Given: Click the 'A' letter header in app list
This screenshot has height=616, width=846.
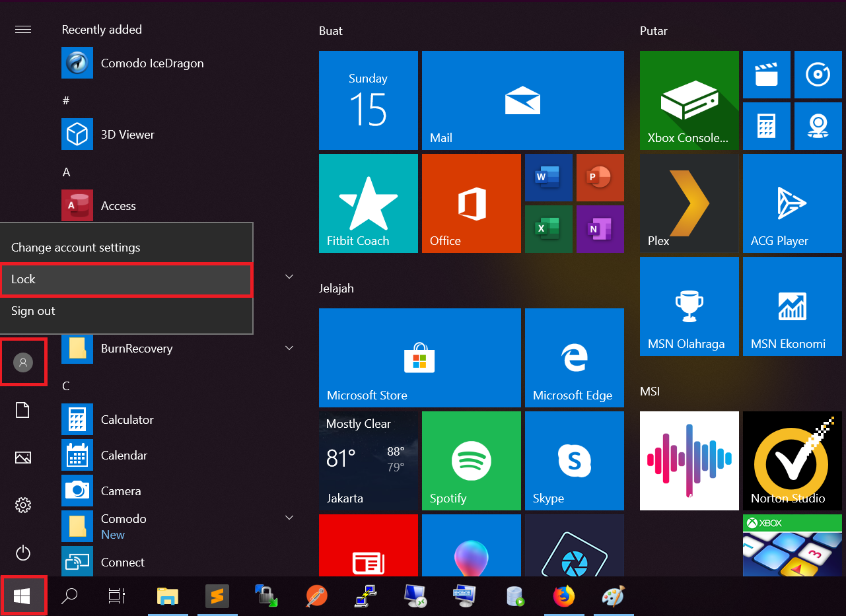Looking at the screenshot, I should click(66, 172).
